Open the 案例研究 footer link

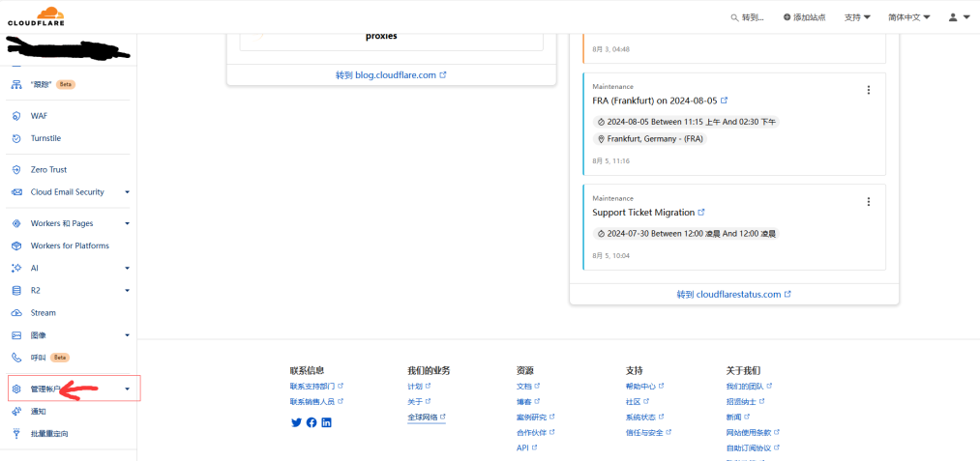coord(536,417)
